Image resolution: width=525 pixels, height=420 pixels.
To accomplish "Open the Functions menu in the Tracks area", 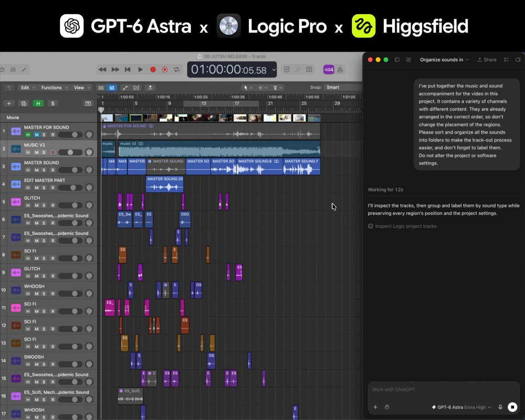I will point(54,87).
